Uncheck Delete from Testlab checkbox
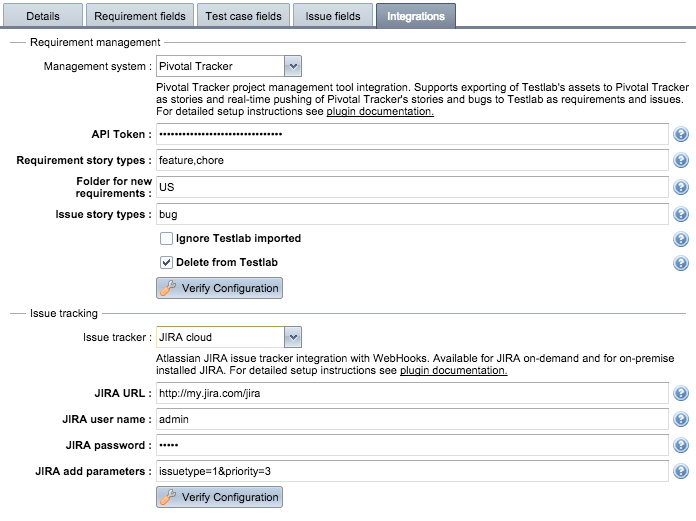Viewport: 696px width, 521px height. pos(166,262)
